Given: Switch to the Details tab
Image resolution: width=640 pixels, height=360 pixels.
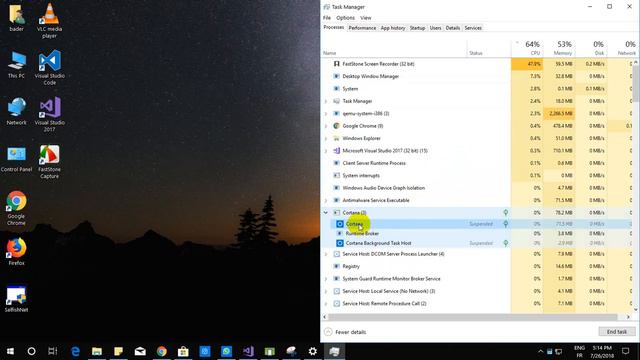Looking at the screenshot, I should [453, 28].
